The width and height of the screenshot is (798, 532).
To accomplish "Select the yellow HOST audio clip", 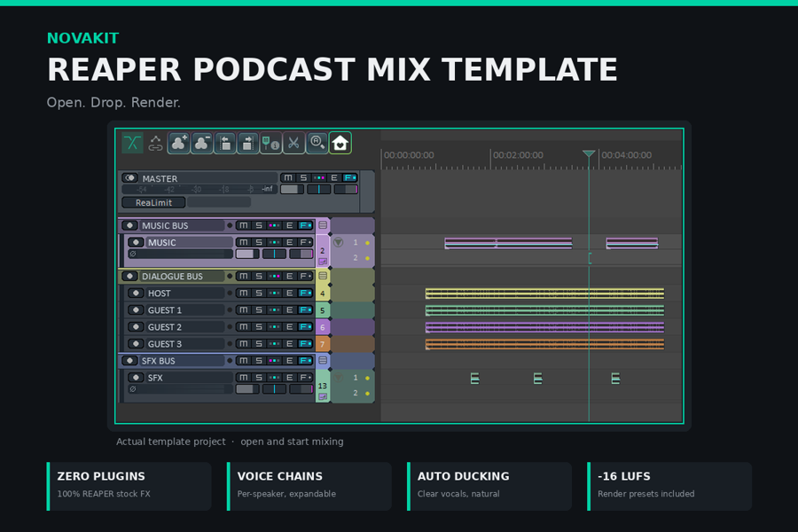I will click(544, 293).
